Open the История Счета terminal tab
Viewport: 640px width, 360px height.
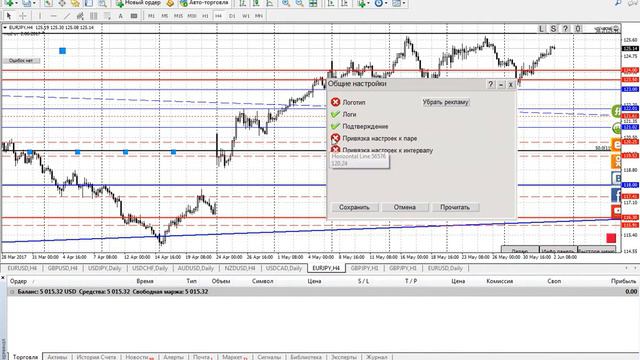(96, 357)
